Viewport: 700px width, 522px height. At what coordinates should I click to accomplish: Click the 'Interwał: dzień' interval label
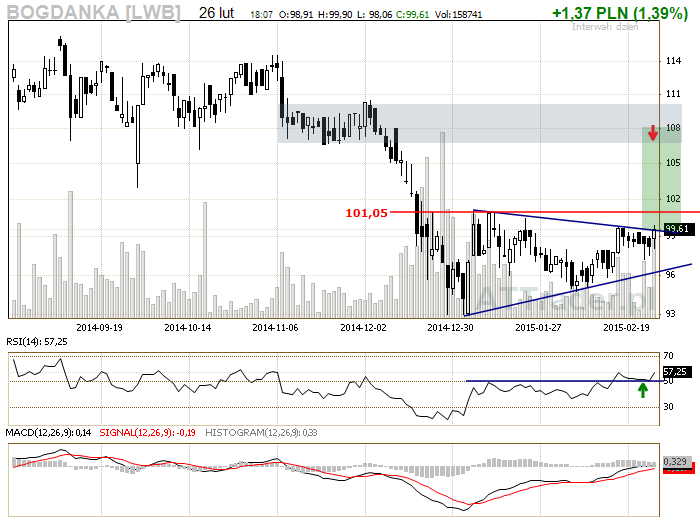pos(605,27)
